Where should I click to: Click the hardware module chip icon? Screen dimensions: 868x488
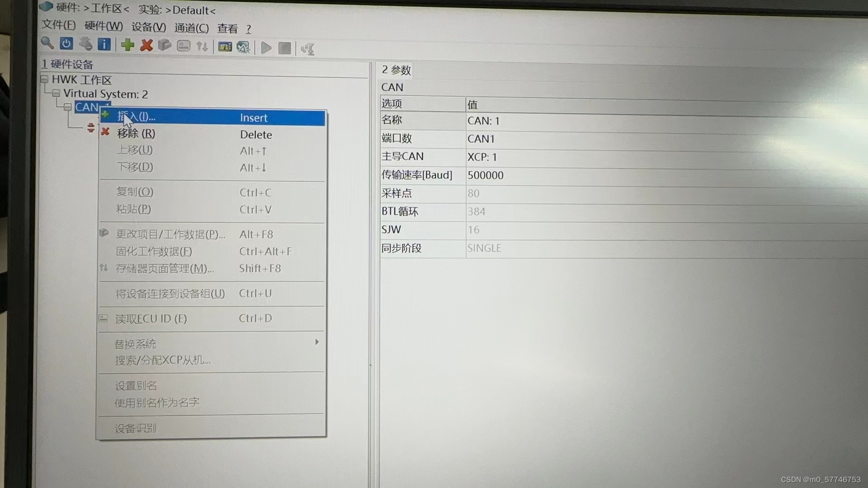[x=225, y=47]
